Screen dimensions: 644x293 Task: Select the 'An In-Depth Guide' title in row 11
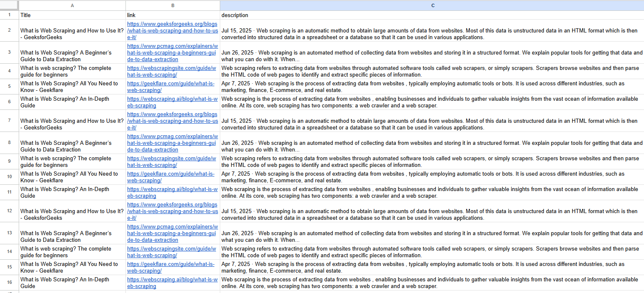pyautogui.click(x=72, y=192)
